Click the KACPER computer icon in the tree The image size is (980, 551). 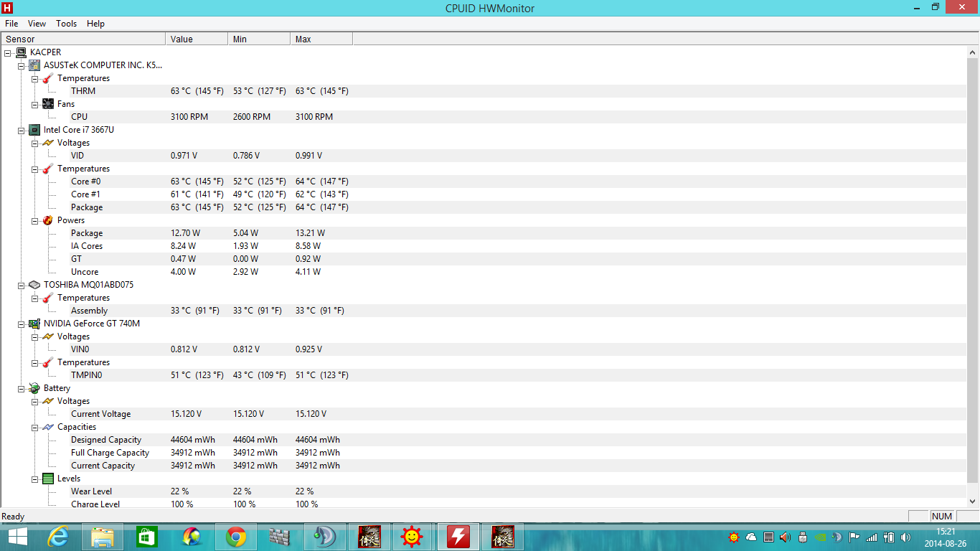click(x=21, y=52)
